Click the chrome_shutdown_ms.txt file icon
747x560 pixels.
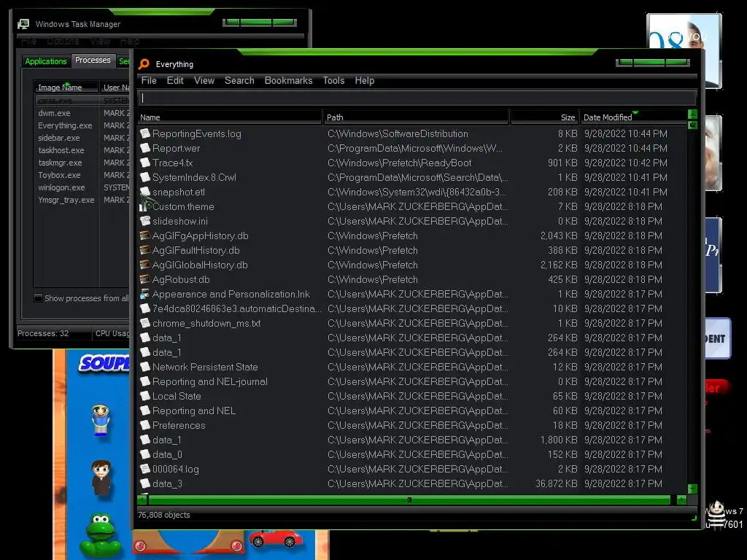(x=145, y=323)
